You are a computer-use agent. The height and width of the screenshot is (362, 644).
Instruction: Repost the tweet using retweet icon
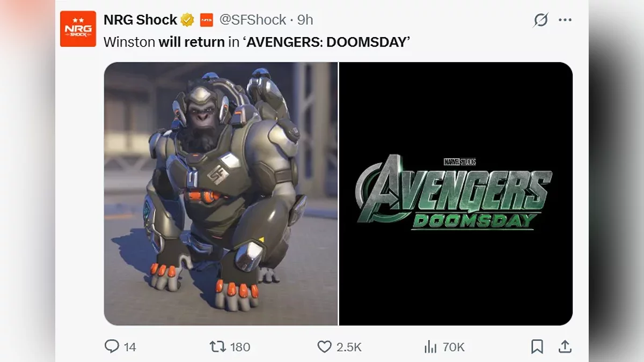tap(217, 346)
